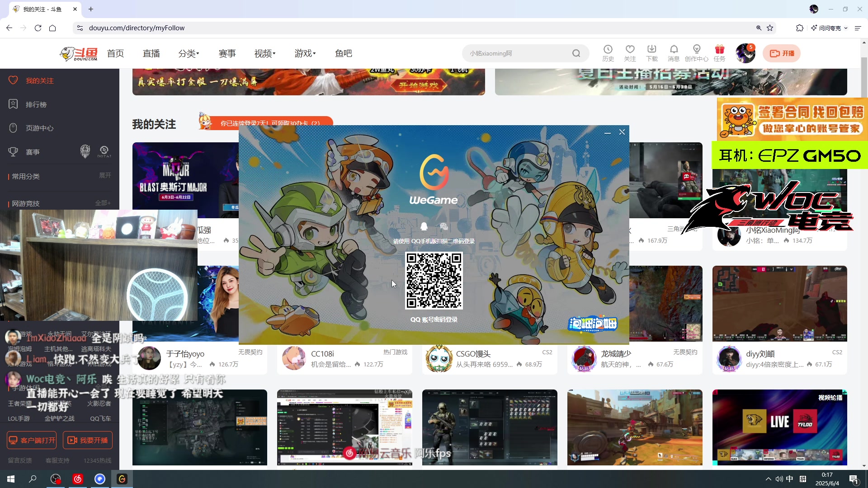Expand 常用分类 with 展开

[x=105, y=175]
